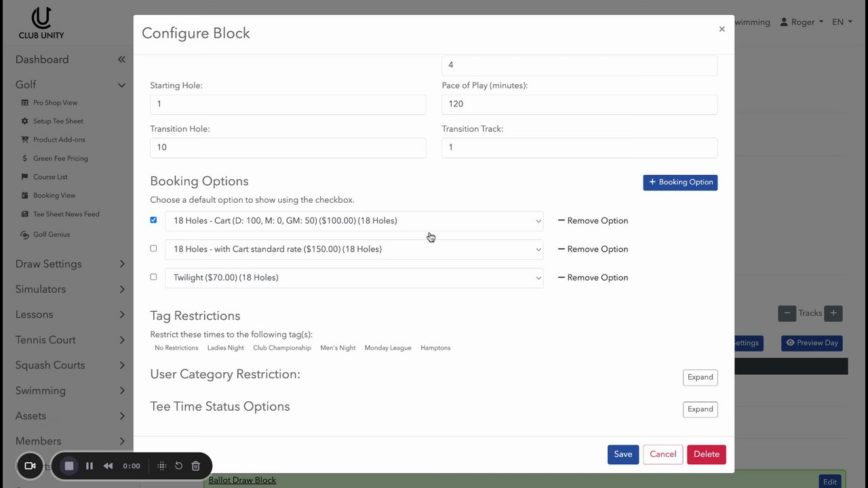This screenshot has height=488, width=868.
Task: Click the Transition Hole input field
Action: (x=288, y=148)
